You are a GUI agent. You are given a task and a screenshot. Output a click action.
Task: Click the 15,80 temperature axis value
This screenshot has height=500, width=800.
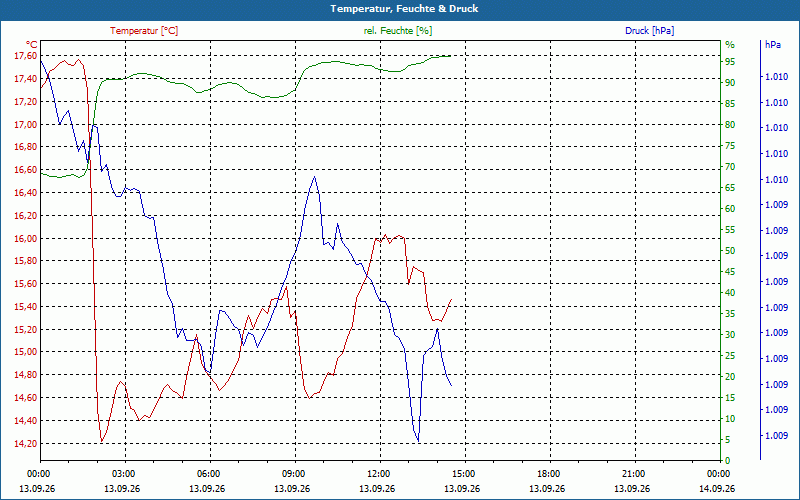[25, 261]
